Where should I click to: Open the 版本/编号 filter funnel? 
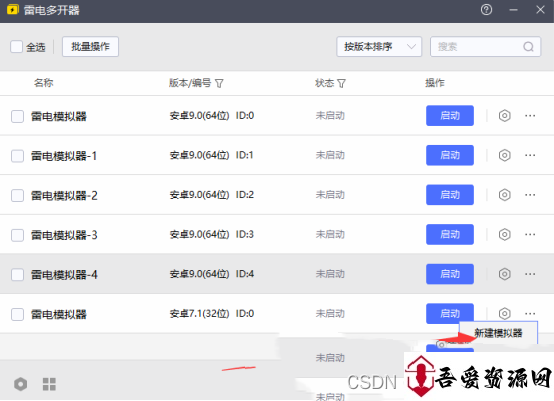[219, 83]
